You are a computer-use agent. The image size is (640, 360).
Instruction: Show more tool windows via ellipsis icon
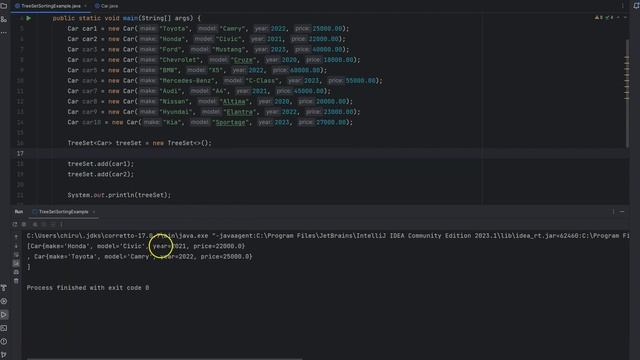click(4, 32)
